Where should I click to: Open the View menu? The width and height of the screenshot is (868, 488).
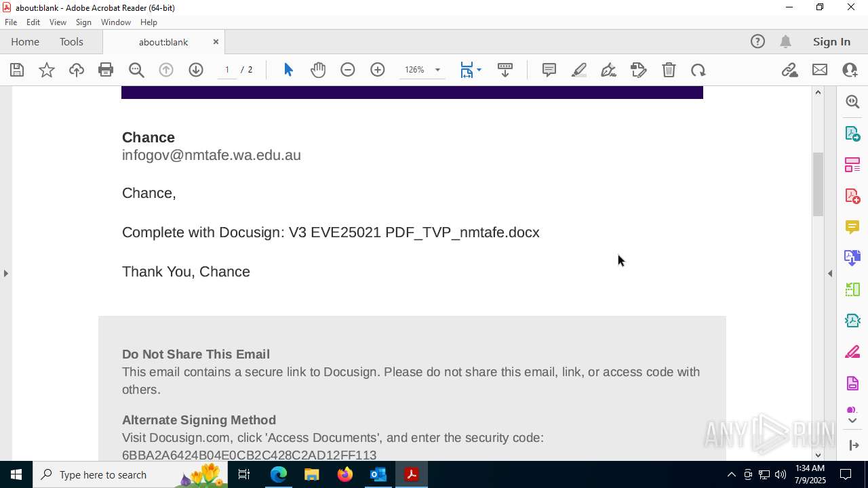[58, 22]
